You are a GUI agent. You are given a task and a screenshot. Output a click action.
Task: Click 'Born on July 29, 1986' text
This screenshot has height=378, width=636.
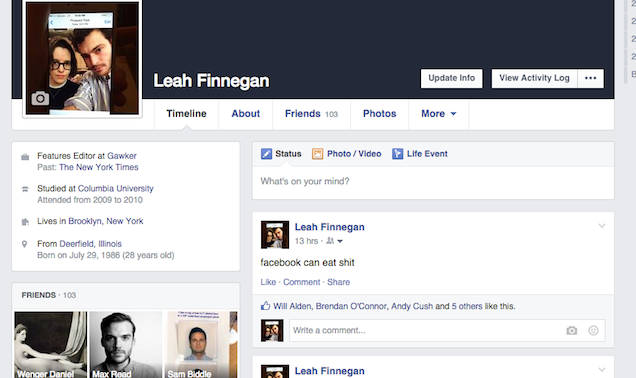pos(79,256)
